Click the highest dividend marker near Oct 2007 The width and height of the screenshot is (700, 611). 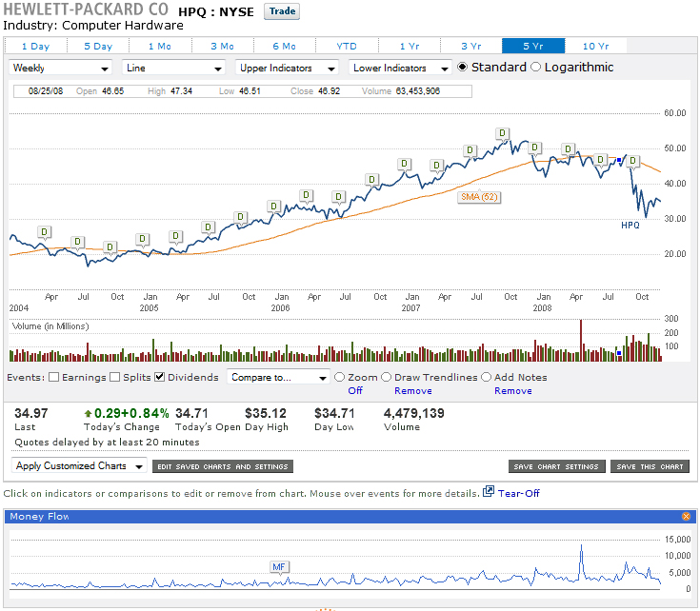click(502, 133)
